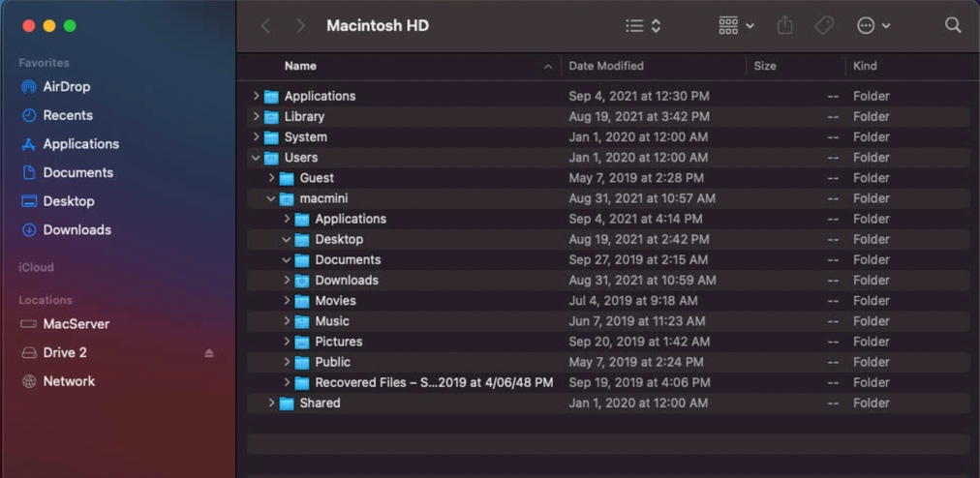Open AirDrop in the sidebar

point(66,86)
